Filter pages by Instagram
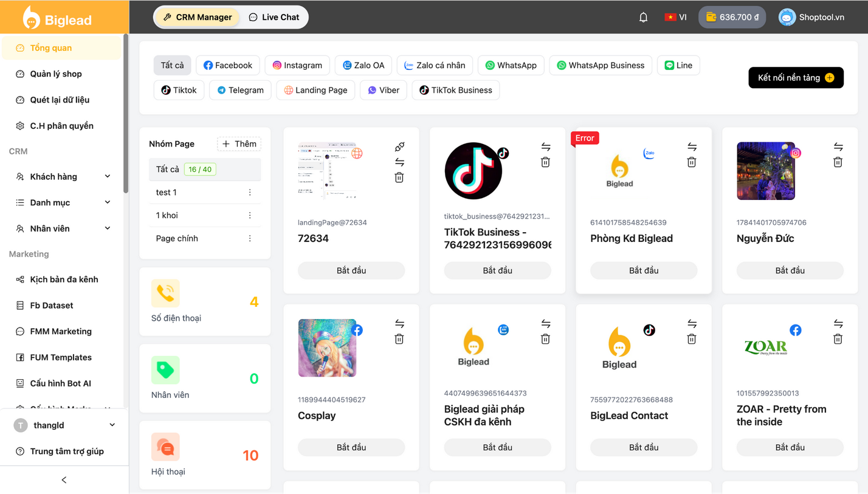The width and height of the screenshot is (868, 494). tap(297, 65)
